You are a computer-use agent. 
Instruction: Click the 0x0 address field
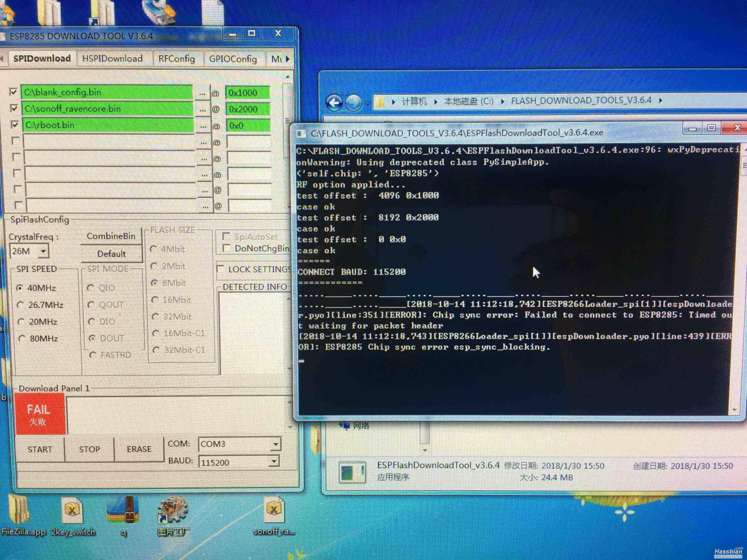[249, 126]
